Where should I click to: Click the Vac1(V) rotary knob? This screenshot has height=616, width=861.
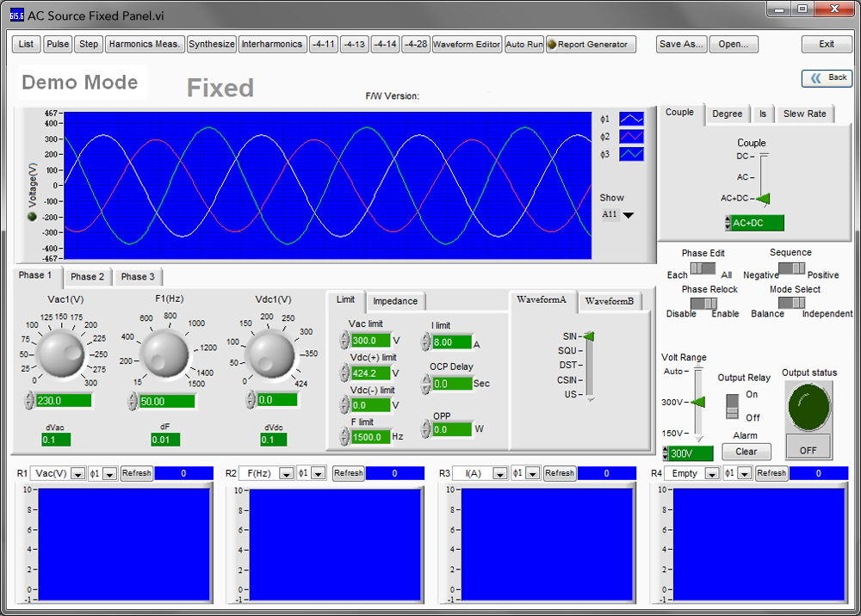(60, 354)
